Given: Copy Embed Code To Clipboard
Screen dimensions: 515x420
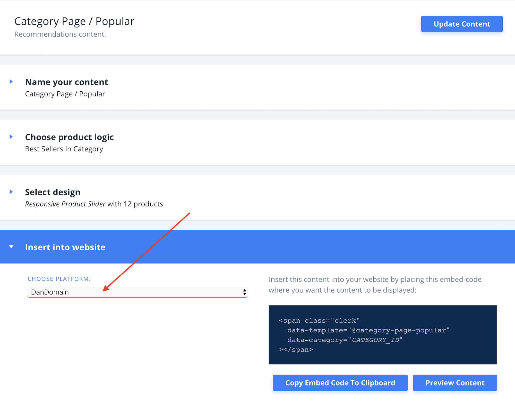Looking at the screenshot, I should [340, 383].
